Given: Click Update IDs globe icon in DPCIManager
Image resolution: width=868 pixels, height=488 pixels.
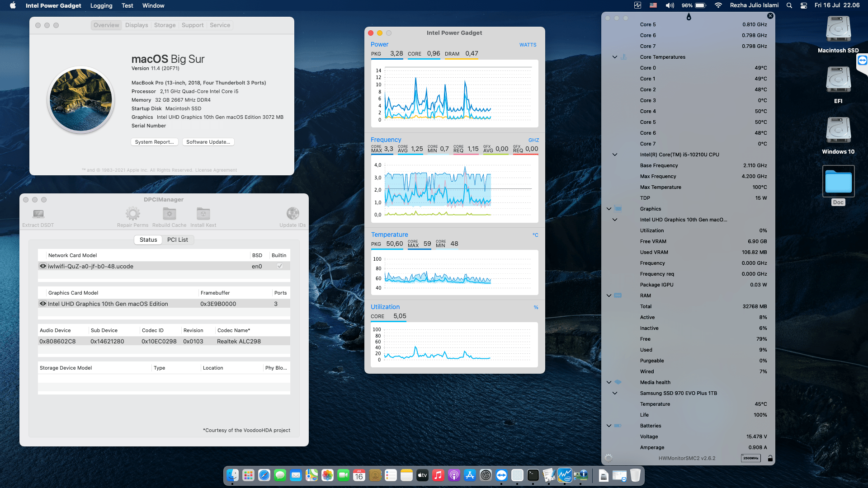Looking at the screenshot, I should coord(292,213).
